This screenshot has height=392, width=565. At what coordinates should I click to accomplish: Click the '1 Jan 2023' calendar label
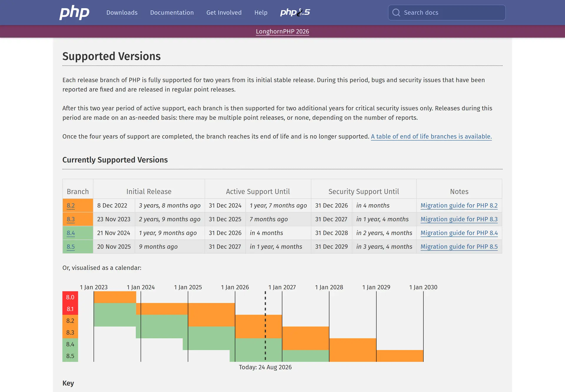(x=94, y=287)
